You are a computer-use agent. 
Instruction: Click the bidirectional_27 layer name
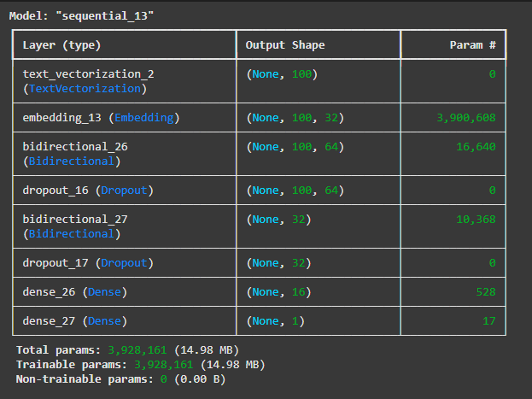click(x=75, y=219)
